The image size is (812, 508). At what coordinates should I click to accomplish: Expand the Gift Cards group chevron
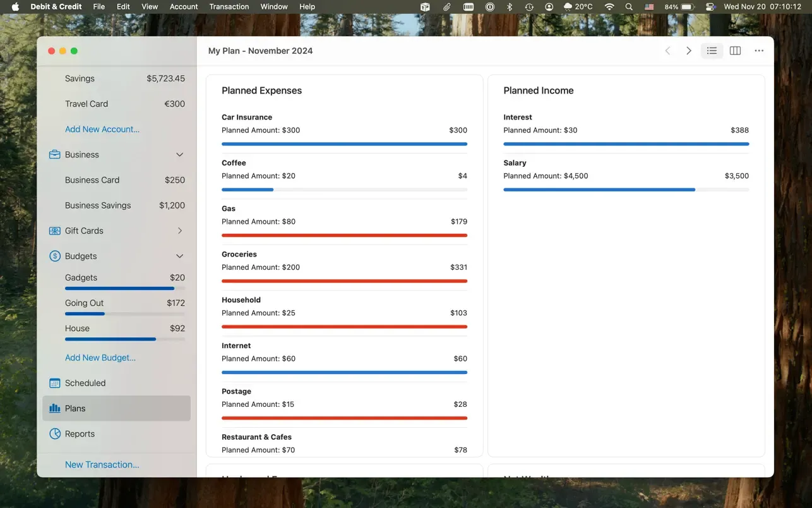click(180, 231)
